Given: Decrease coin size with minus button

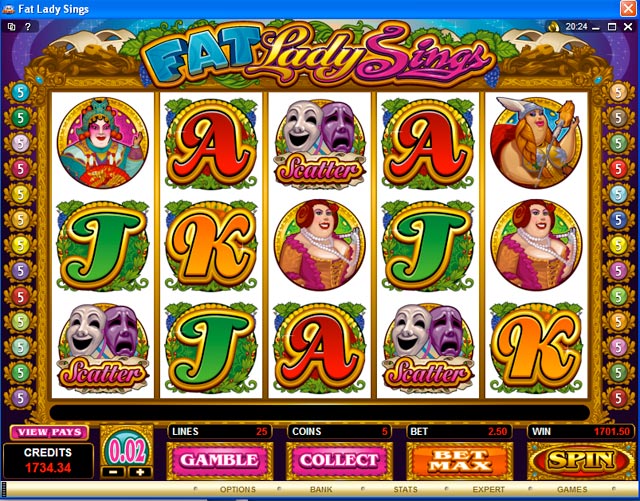Looking at the screenshot, I should pos(113,472).
